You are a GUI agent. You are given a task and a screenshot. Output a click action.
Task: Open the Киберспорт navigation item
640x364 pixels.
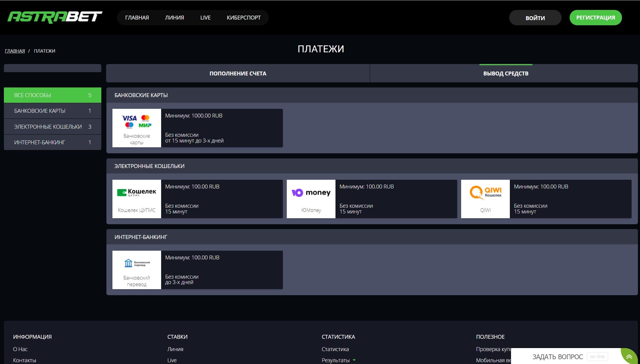[243, 17]
